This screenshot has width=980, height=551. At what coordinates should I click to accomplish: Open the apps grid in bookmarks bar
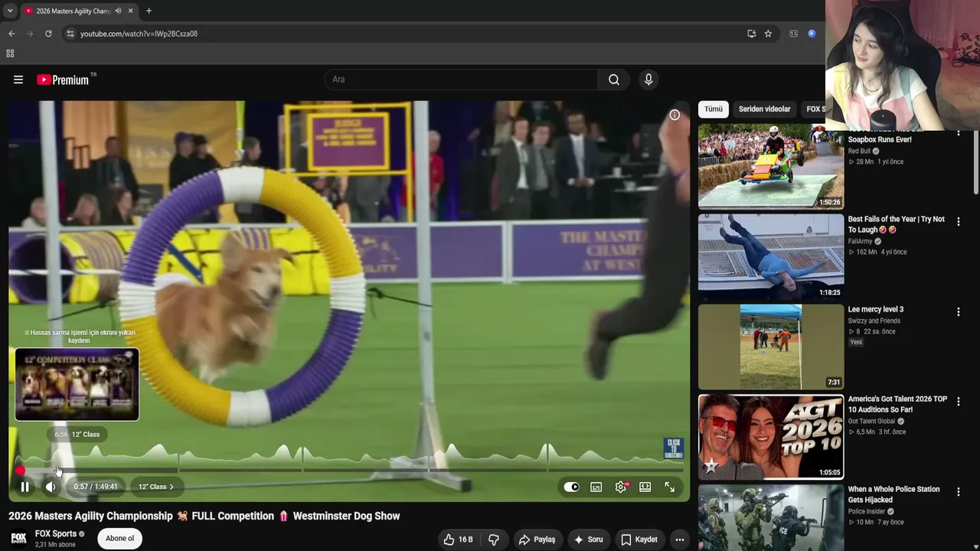pyautogui.click(x=10, y=54)
